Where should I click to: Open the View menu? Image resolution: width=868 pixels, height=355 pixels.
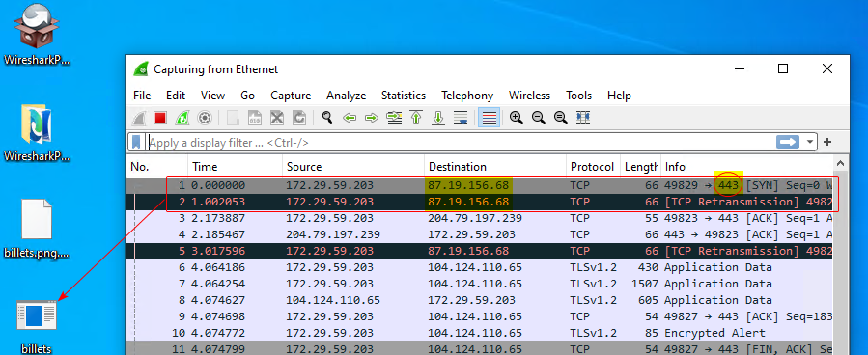click(212, 96)
